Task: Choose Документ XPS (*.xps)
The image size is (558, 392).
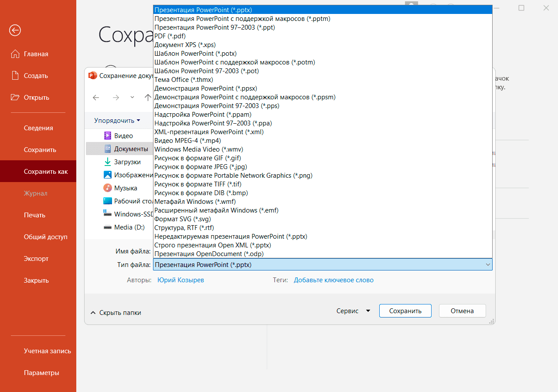Action: (323, 45)
